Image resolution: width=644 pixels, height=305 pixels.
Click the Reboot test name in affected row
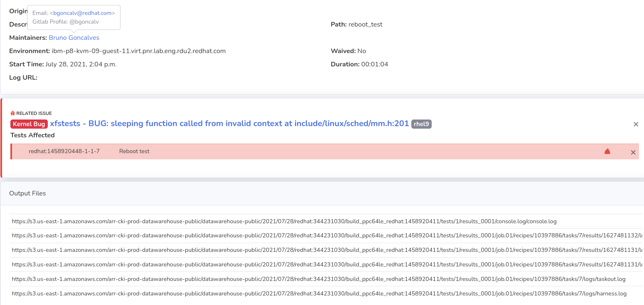tap(134, 151)
